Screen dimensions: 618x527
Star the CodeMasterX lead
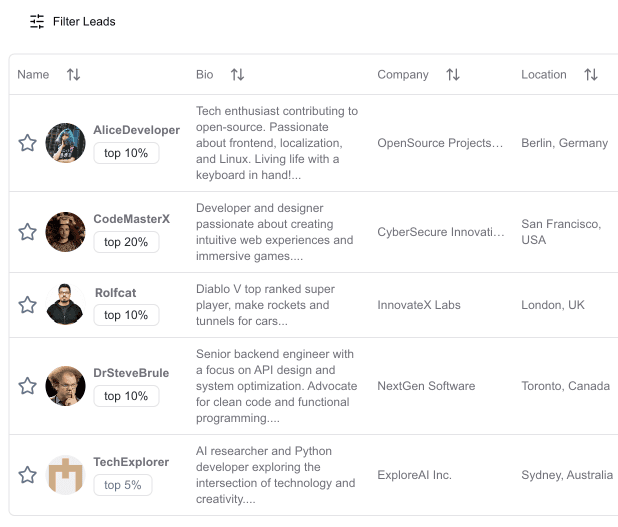[x=28, y=232]
